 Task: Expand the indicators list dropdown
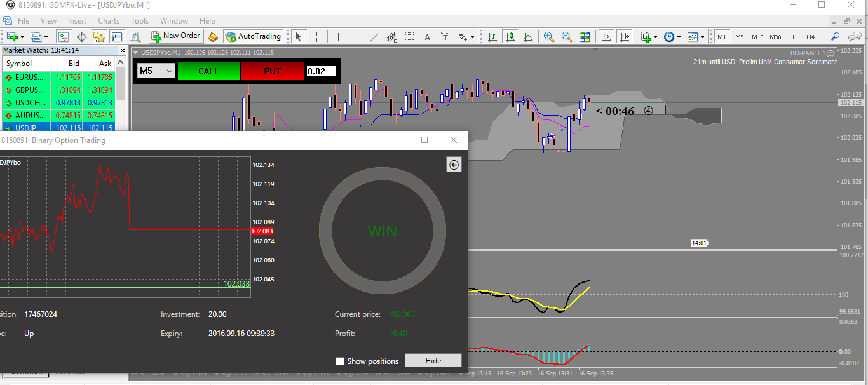[656, 37]
